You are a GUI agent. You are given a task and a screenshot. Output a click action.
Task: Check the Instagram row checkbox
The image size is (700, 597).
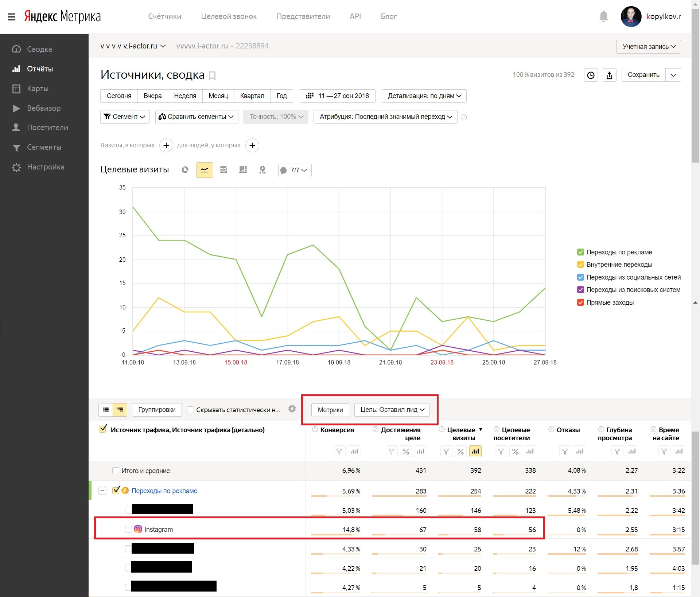(x=128, y=529)
